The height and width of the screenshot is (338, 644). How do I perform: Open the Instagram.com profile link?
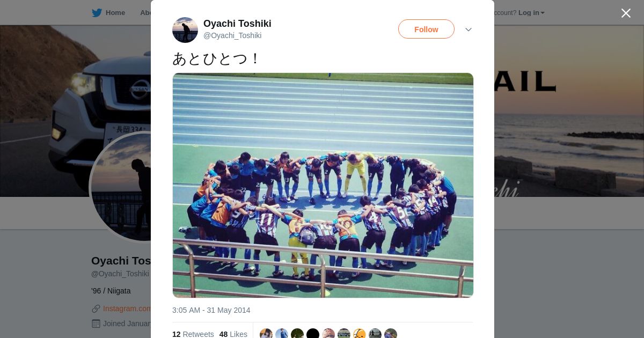point(127,308)
